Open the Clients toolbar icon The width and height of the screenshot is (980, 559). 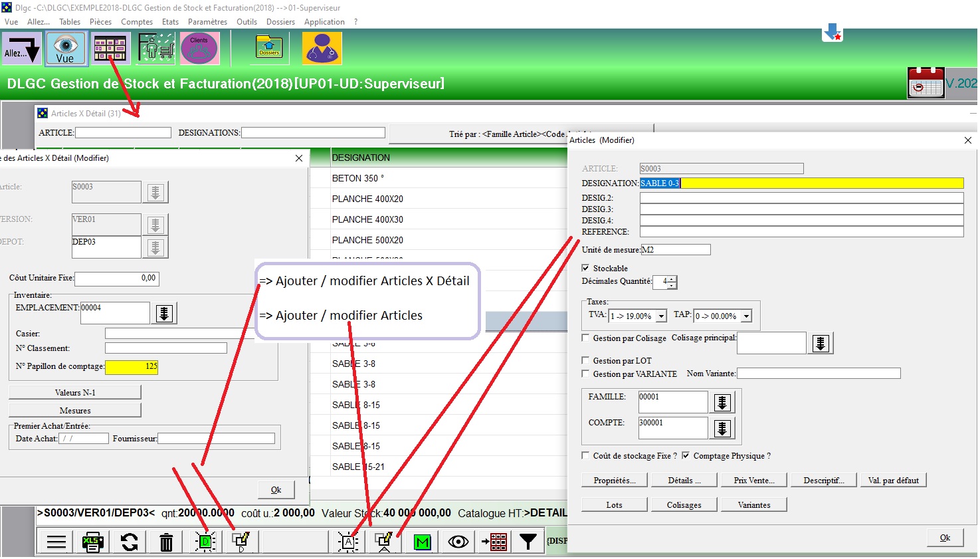tap(199, 49)
